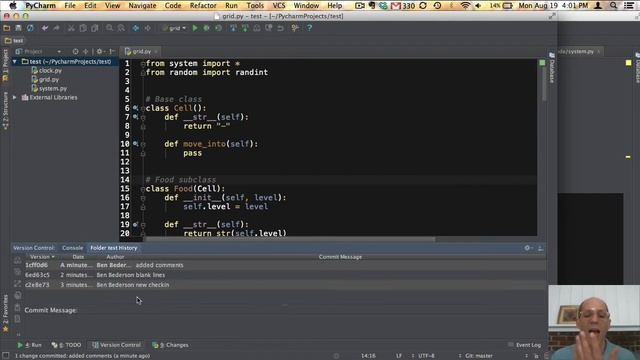The image size is (640, 360).
Task: Select commit 1cff0d6 added comments row
Action: click(285, 265)
